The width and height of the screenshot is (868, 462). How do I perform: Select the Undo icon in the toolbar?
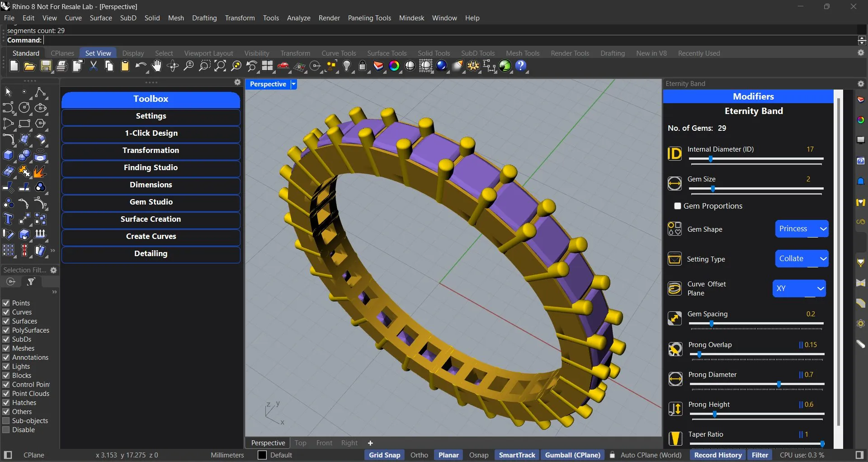point(141,66)
